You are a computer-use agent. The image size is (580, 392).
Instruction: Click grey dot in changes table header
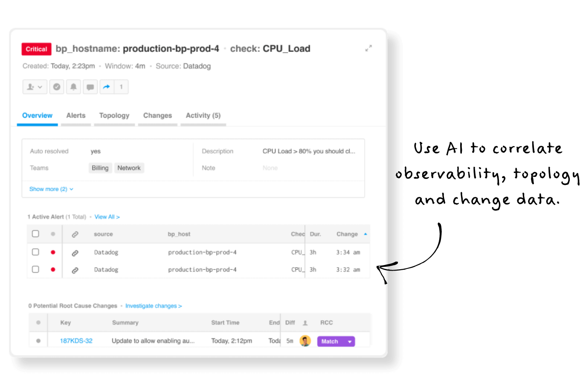pyautogui.click(x=38, y=323)
